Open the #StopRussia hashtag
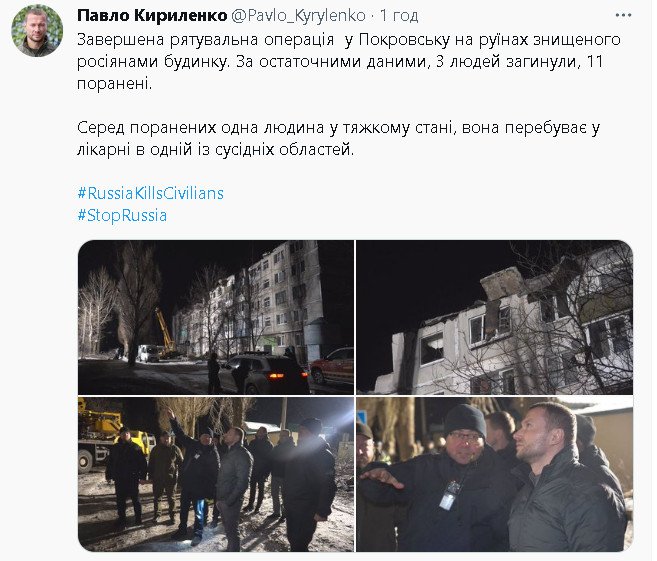Screen dimensions: 657x561 [x=122, y=215]
